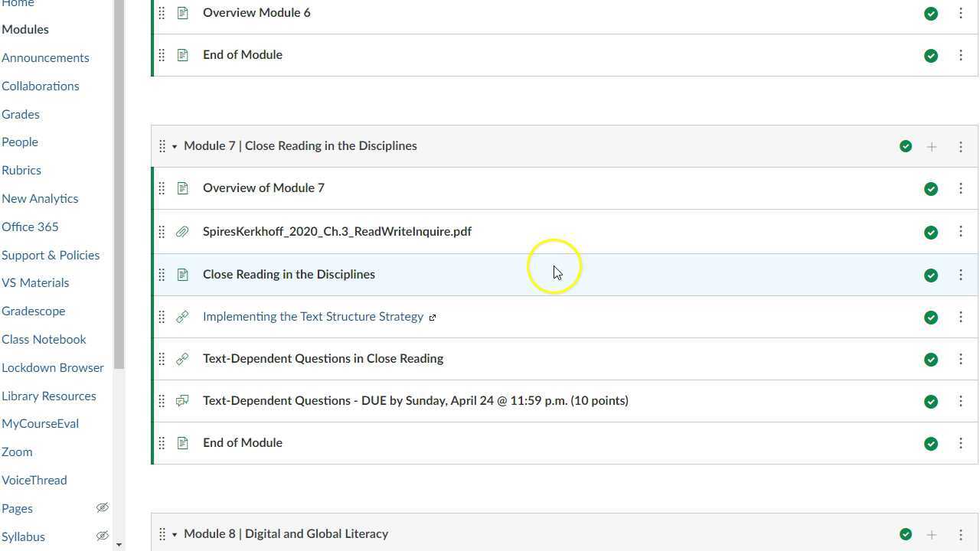Click the paperclip icon beside SpiresKerkhoff PDF
Viewport: 980px width, 551px height.
[182, 231]
